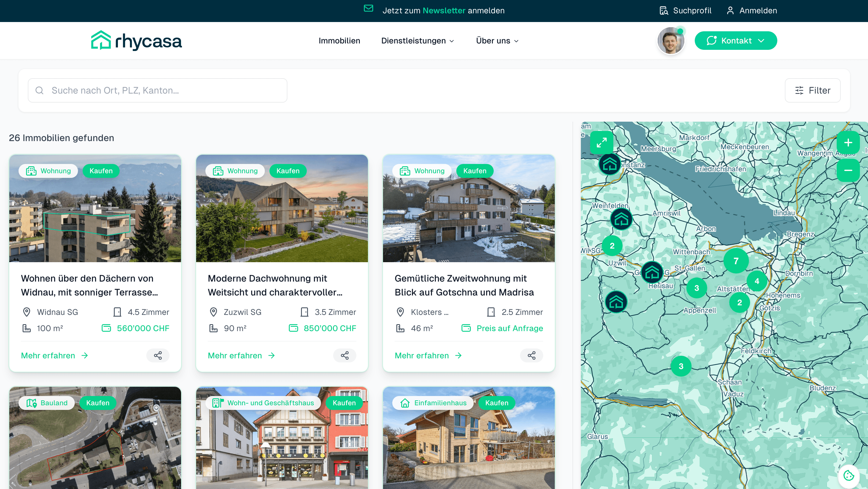This screenshot has height=489, width=868.
Task: Click the location search input field
Action: point(157,90)
